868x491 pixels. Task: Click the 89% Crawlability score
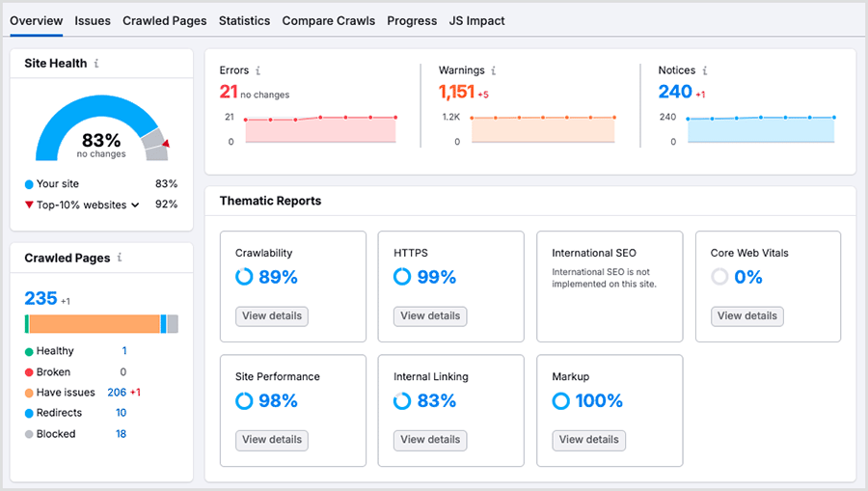[x=278, y=277]
